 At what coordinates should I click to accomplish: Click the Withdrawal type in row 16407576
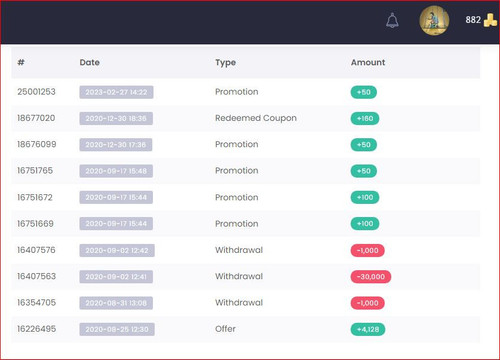pyautogui.click(x=239, y=250)
